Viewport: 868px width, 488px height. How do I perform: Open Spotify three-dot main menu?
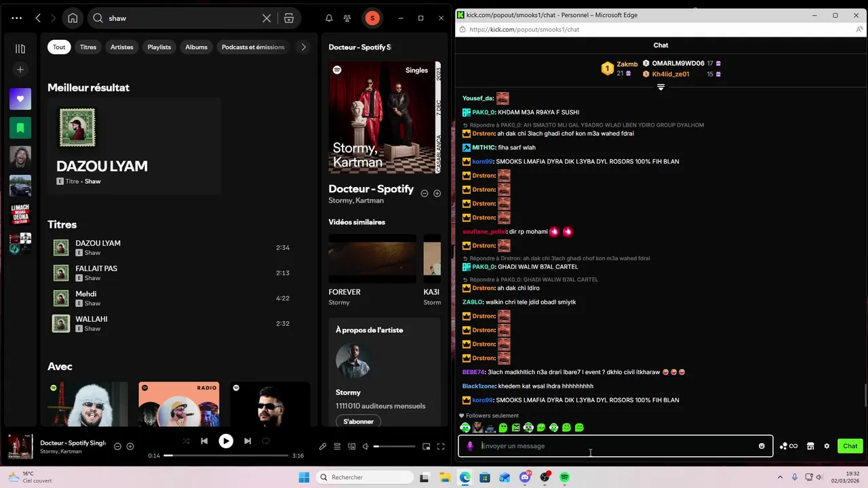[x=16, y=18]
